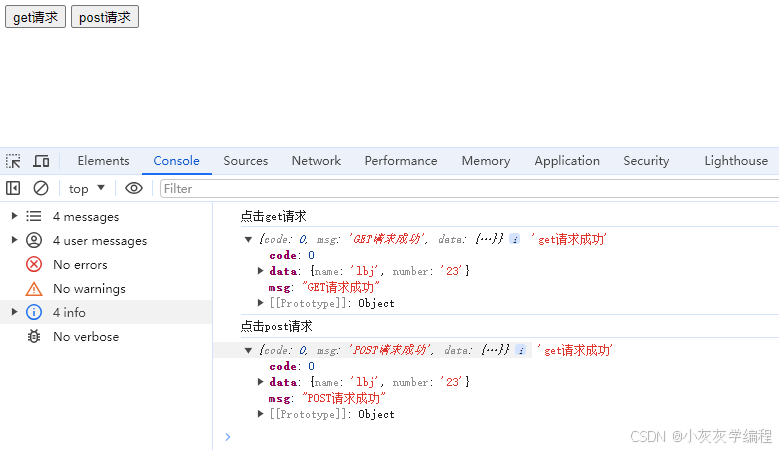Click info badge beside POST object preview
The height and width of the screenshot is (450, 779).
tap(521, 350)
